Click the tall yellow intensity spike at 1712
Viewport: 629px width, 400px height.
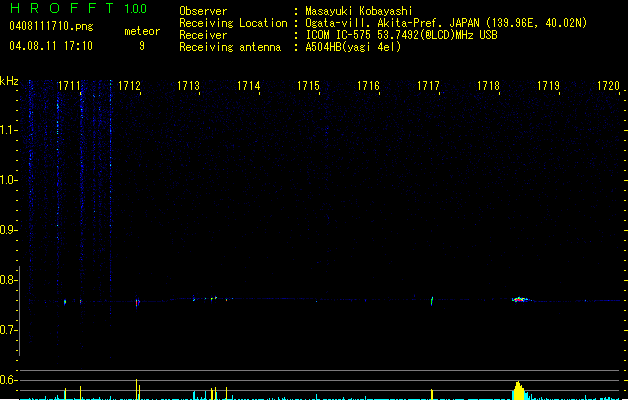137,389
